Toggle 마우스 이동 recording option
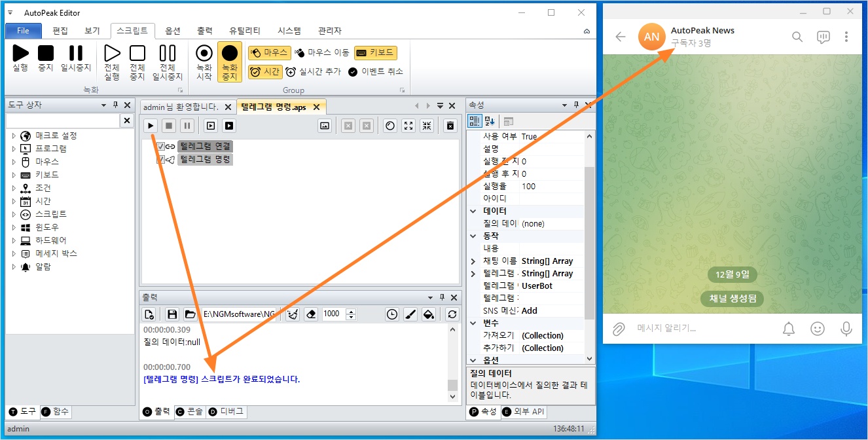The width and height of the screenshot is (868, 440). click(322, 52)
